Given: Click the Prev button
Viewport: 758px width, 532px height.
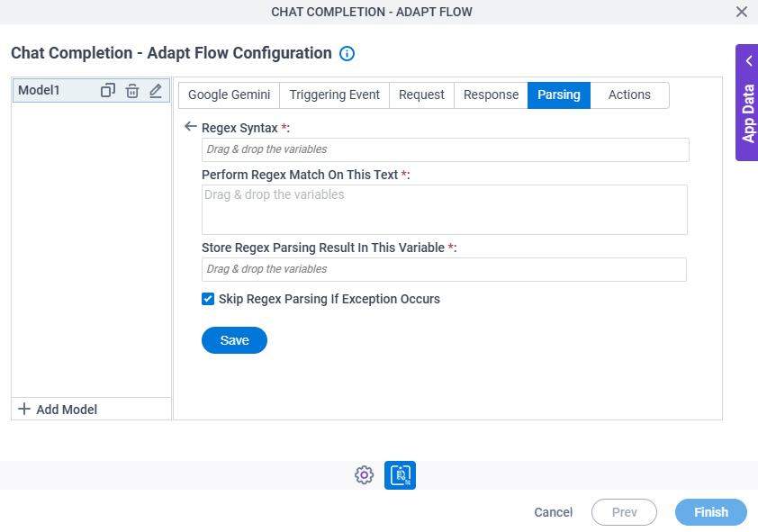Looking at the screenshot, I should [624, 512].
